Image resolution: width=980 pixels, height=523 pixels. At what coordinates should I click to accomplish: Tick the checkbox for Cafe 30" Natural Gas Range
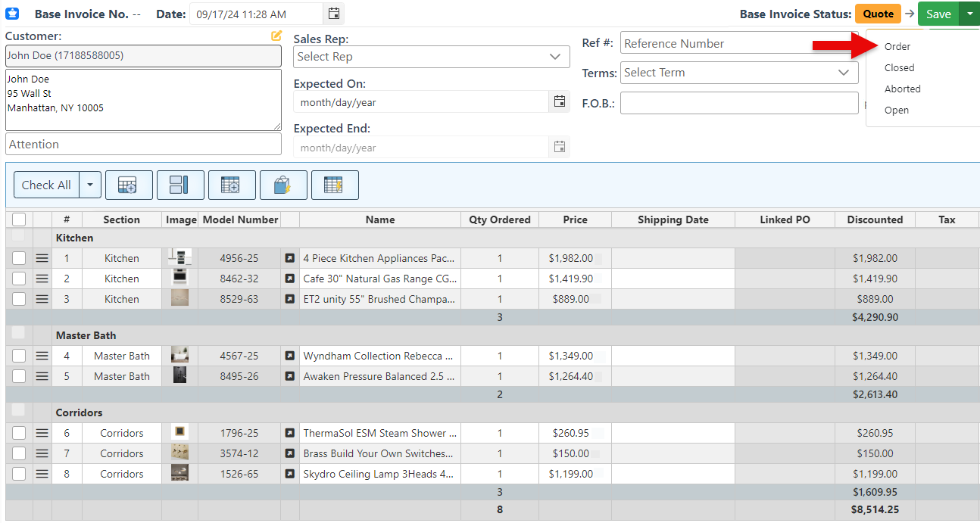click(x=19, y=279)
